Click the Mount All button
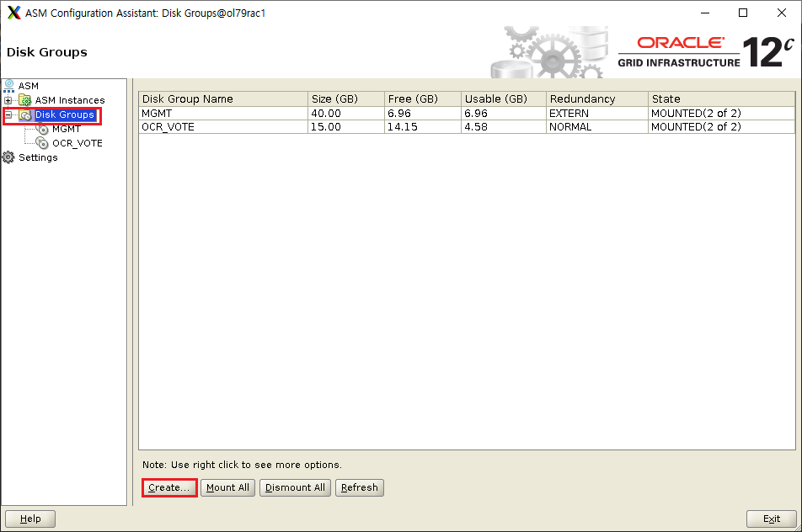The height and width of the screenshot is (532, 802). (x=227, y=487)
